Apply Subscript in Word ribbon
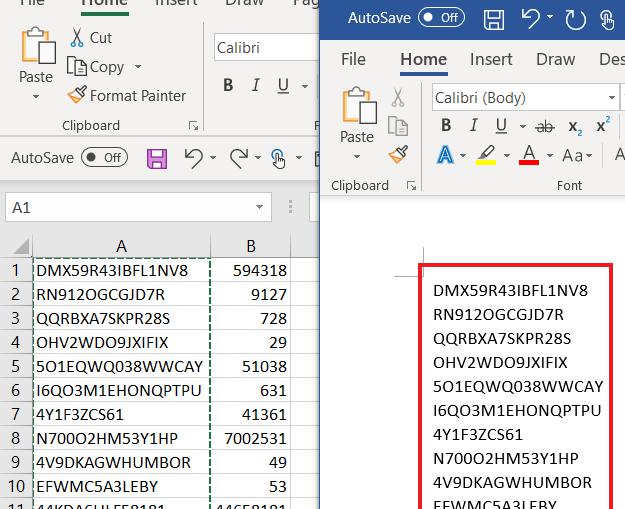This screenshot has width=625, height=509. (575, 128)
